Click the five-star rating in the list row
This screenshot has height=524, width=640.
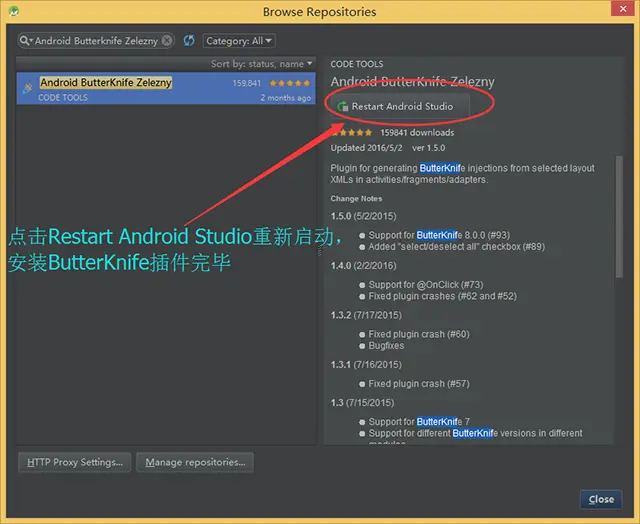pos(290,83)
